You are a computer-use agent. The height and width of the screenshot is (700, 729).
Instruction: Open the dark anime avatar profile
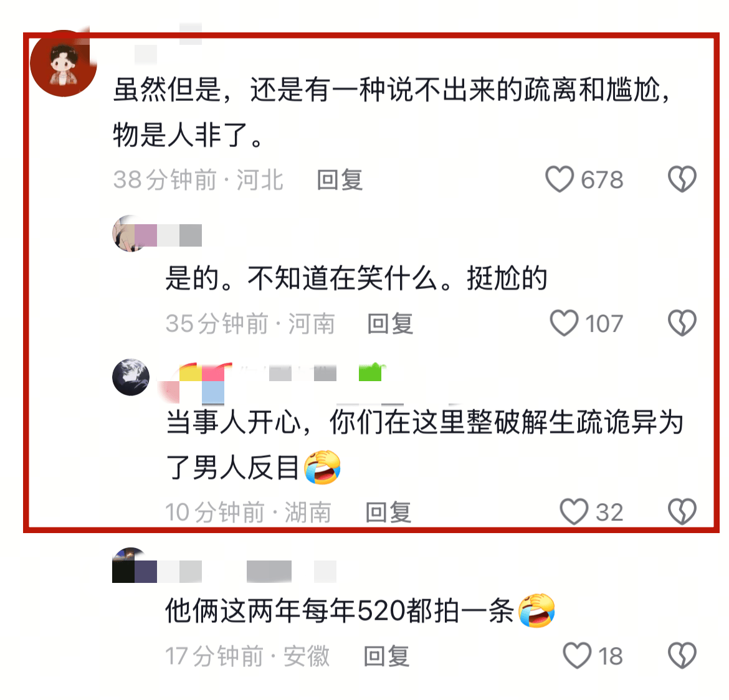(x=131, y=377)
